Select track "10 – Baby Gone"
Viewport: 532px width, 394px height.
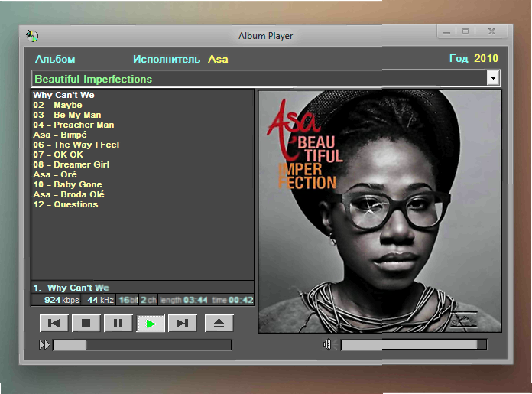coord(67,184)
